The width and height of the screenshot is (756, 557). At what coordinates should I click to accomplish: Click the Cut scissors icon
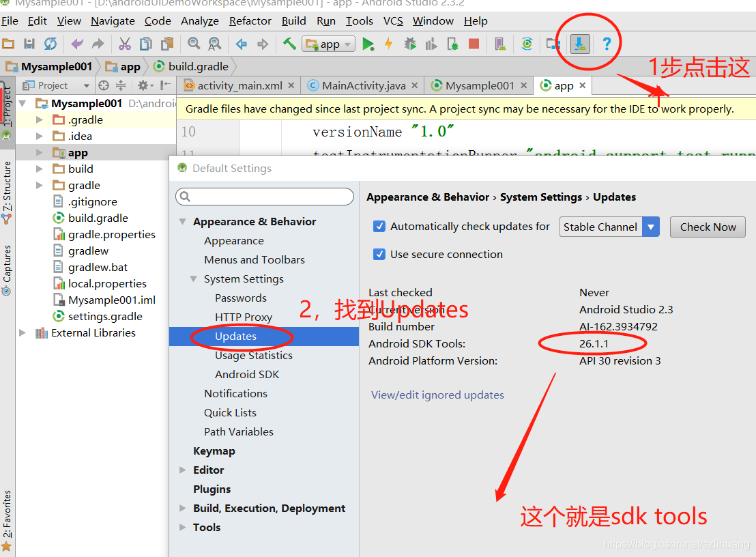click(x=125, y=44)
